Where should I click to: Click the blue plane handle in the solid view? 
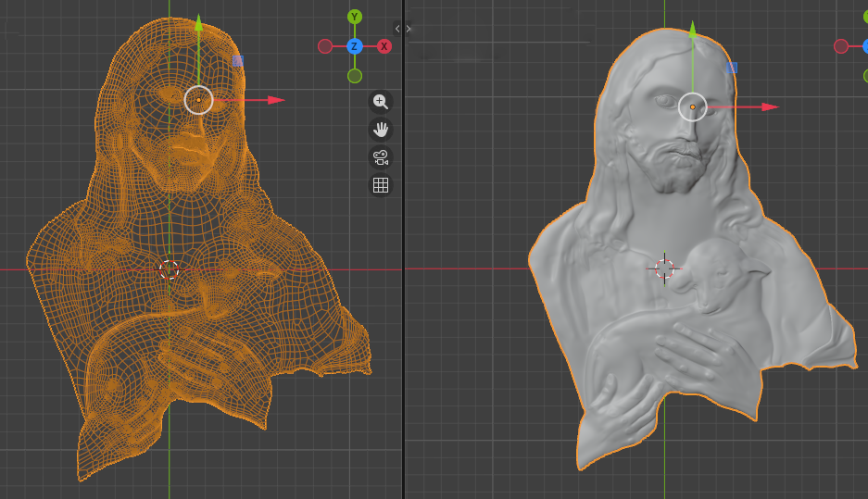732,68
